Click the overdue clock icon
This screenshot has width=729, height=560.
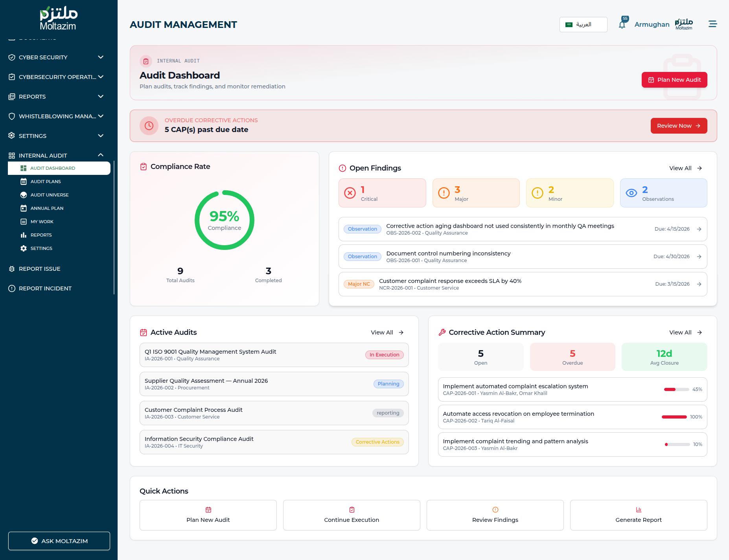[x=149, y=126]
